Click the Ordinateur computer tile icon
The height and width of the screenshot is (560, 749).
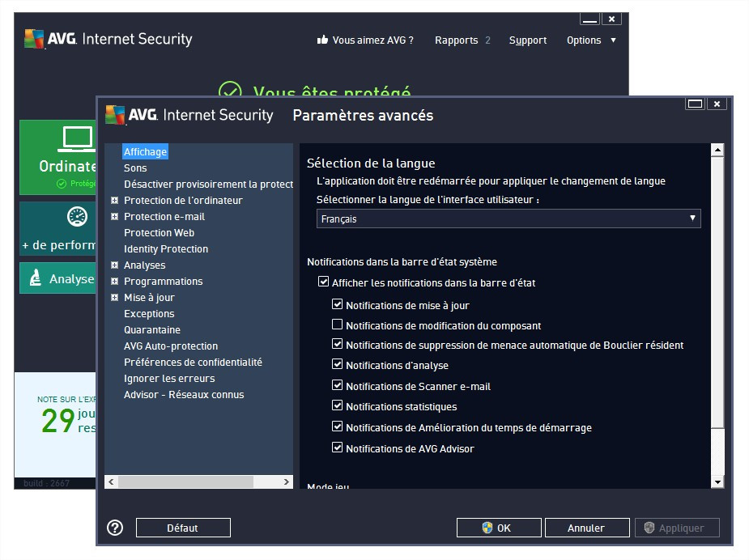tap(77, 139)
